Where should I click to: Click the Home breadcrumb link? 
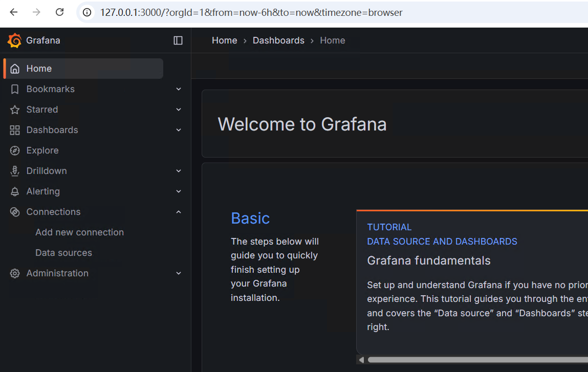[224, 40]
